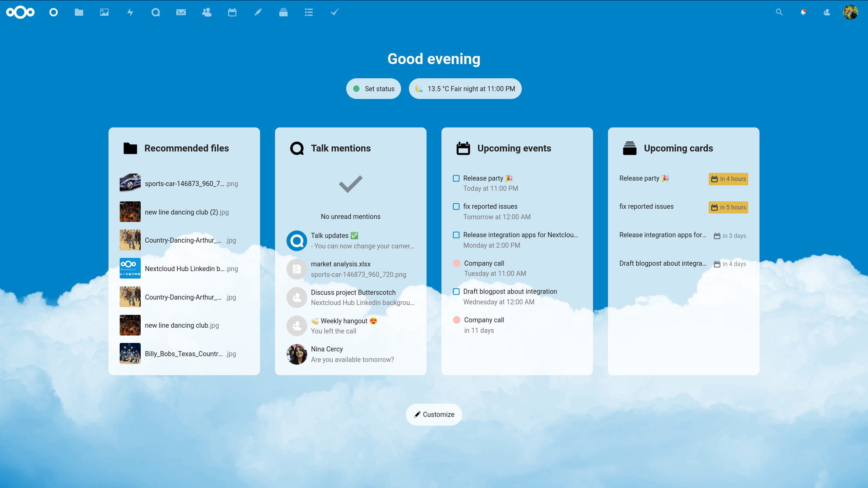
Task: Toggle checkbox for Release party event
Action: coord(456,178)
